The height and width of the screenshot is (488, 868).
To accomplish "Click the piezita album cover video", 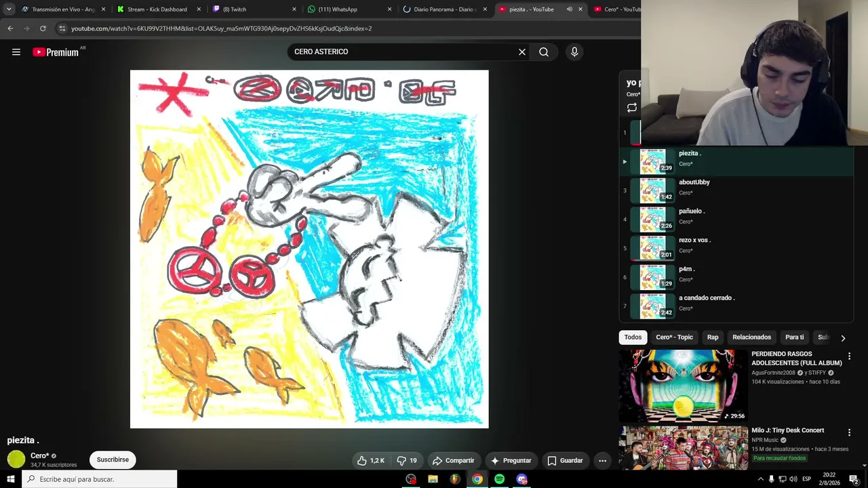I will pyautogui.click(x=309, y=249).
